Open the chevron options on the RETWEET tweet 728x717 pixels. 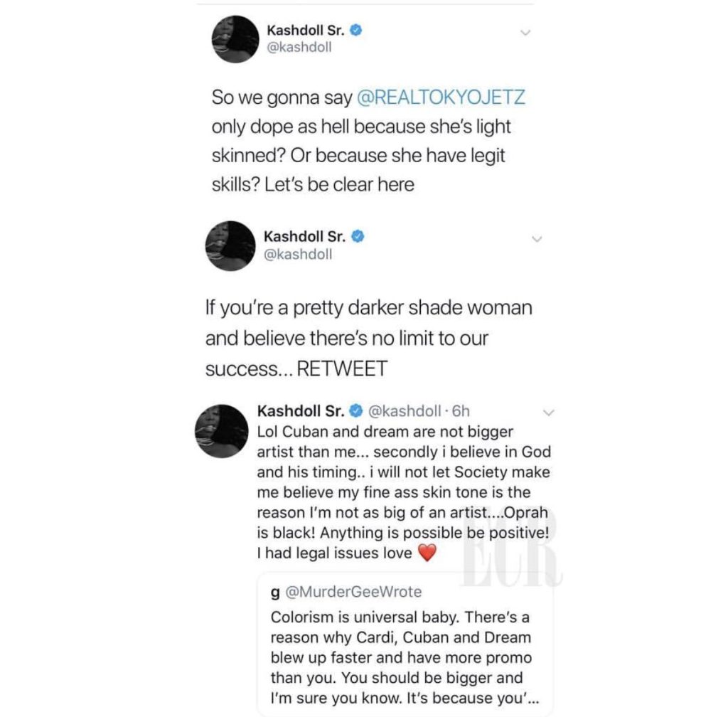coord(537,239)
